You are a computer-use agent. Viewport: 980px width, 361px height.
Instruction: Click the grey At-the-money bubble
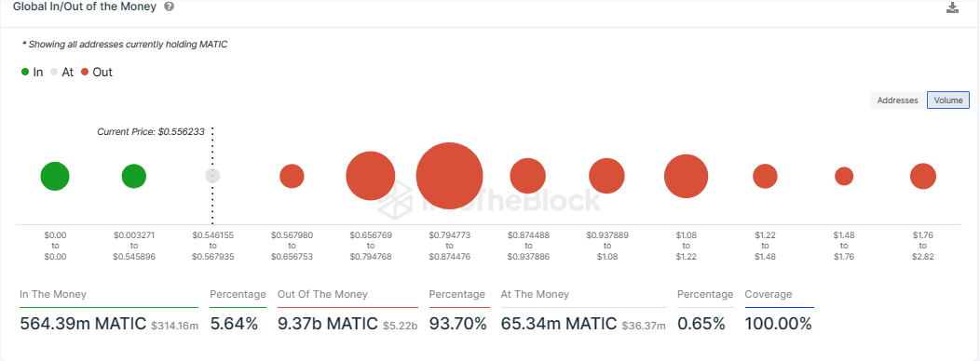pyautogui.click(x=212, y=176)
